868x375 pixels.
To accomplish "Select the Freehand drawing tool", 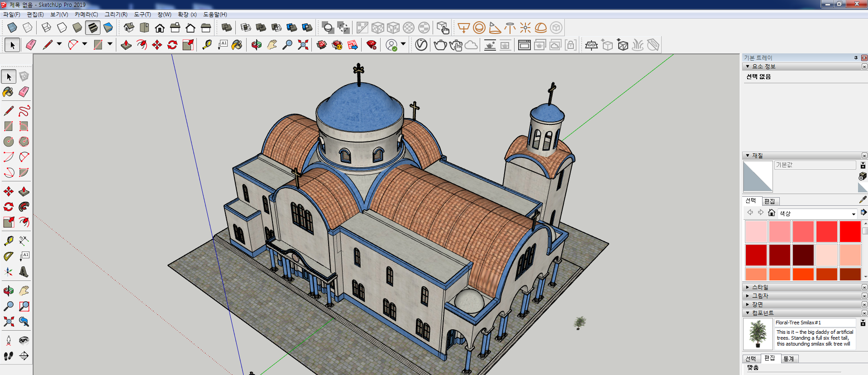I will point(24,111).
